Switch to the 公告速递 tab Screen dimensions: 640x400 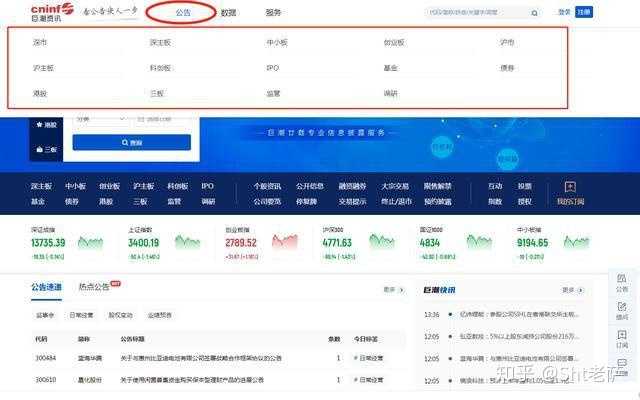click(x=47, y=287)
